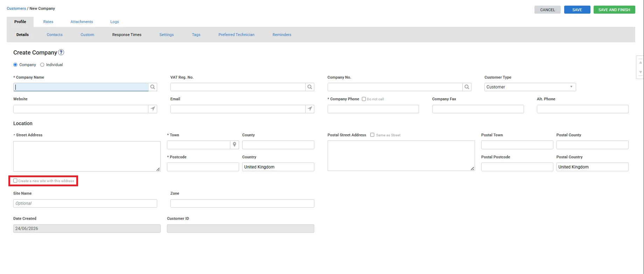644x274 pixels.
Task: Click the Company Phone input field
Action: [373, 109]
